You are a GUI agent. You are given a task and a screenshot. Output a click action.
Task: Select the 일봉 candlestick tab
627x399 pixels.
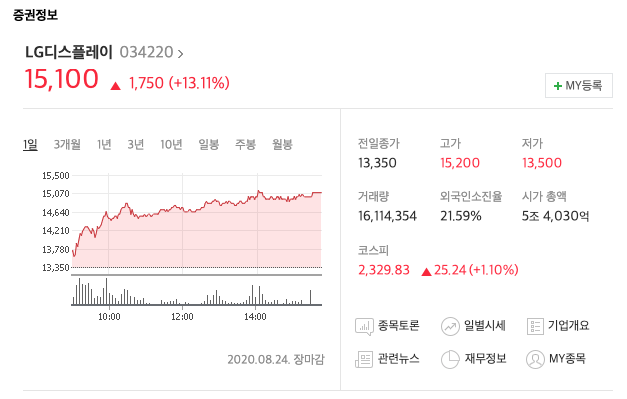click(x=209, y=144)
